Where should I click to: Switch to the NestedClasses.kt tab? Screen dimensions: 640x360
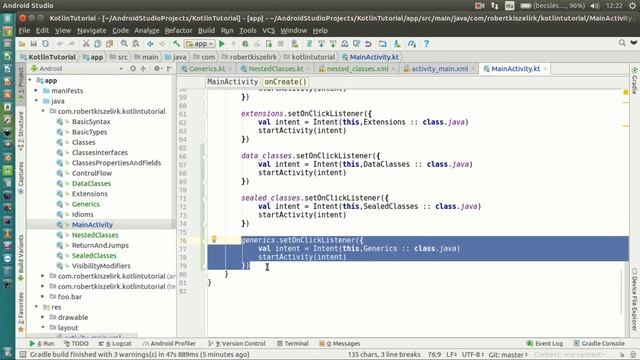[276, 69]
